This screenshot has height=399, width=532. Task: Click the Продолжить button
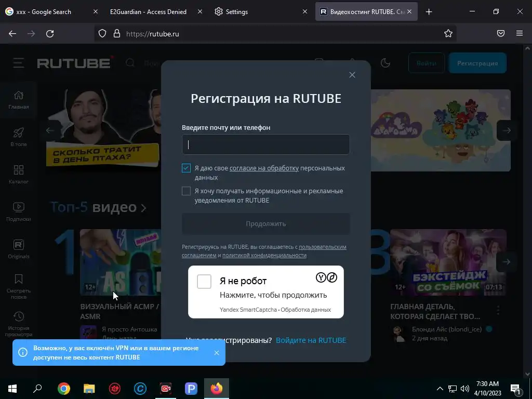coord(265,223)
